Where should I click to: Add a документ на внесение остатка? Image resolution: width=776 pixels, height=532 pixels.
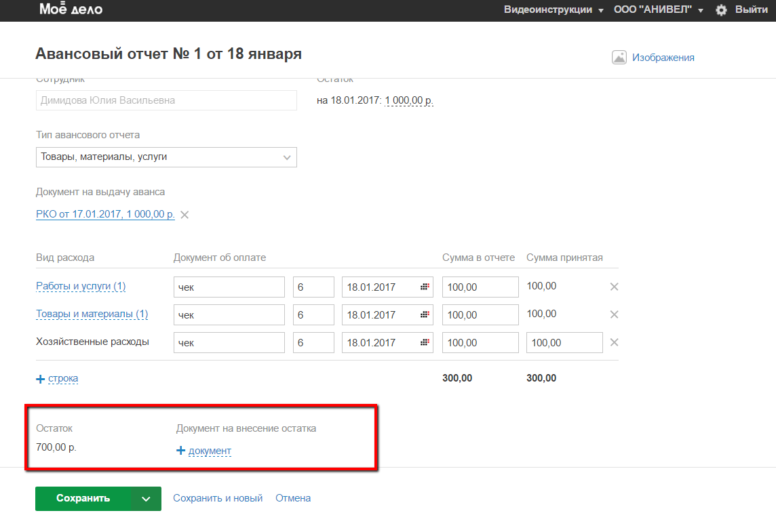click(204, 451)
